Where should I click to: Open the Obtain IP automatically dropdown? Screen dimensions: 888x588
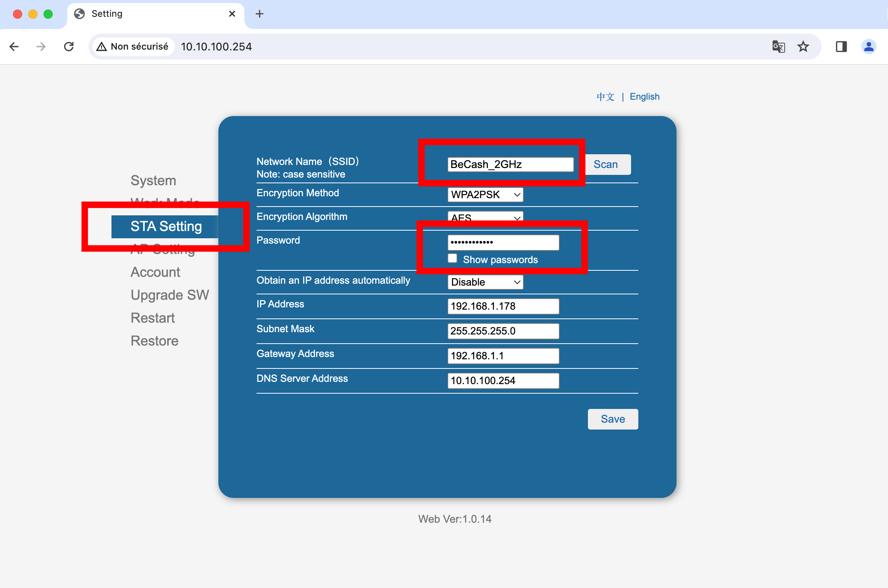tap(485, 282)
